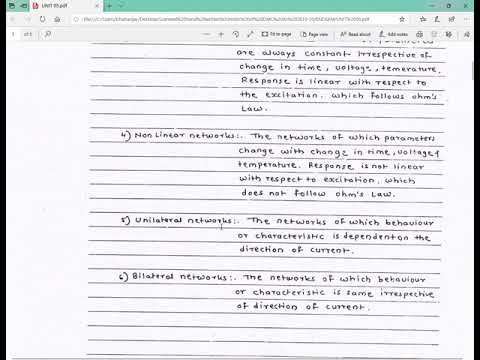The height and width of the screenshot is (360, 480).
Task: Print the PDF document
Action: point(420,34)
